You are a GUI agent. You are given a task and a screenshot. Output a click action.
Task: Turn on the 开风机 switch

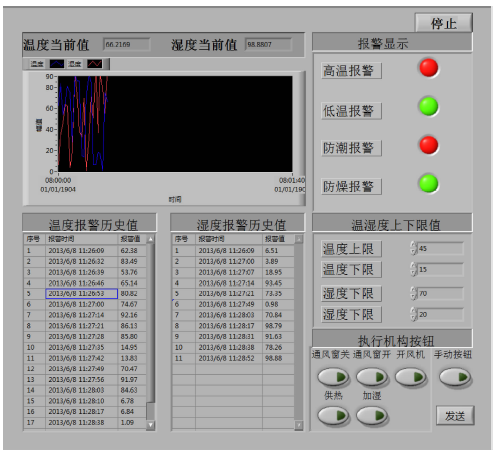click(410, 377)
